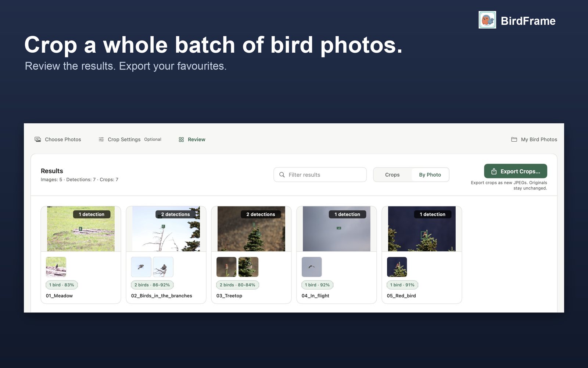Click the 04_In_flight file name
Image resolution: width=588 pixels, height=368 pixels.
(315, 296)
